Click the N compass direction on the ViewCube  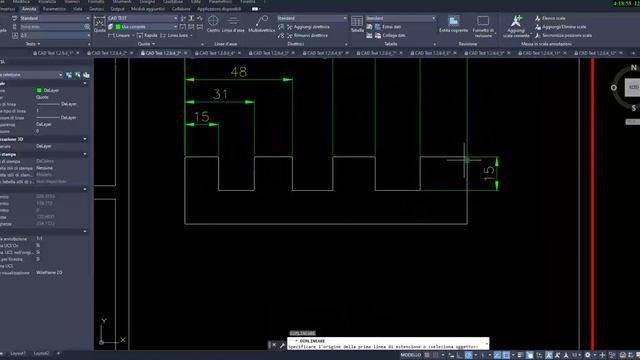tap(634, 68)
